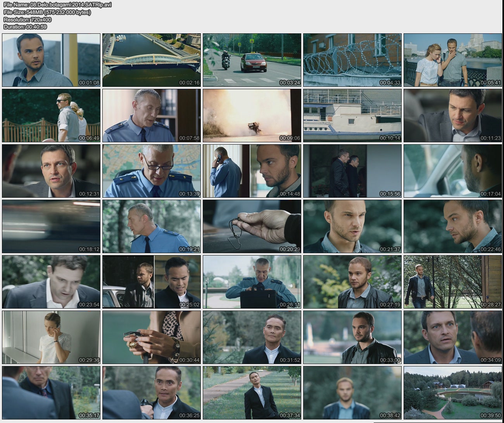
Task: Select the man on park path at 00:37:34
Action: 252,393
